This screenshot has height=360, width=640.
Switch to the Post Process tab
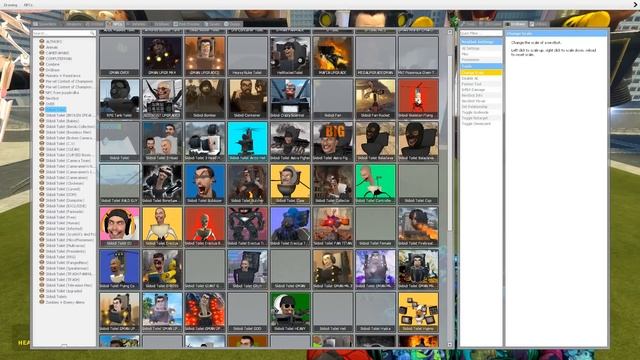click(187, 24)
